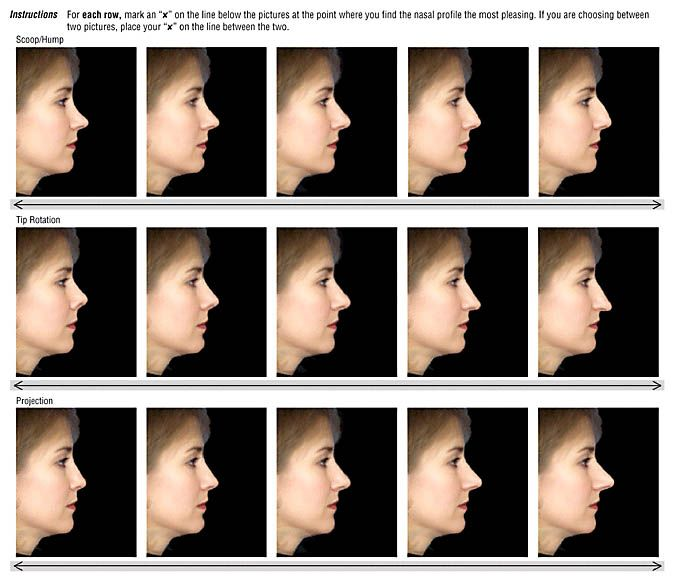Select the fifth Tip Rotation profile picture
Viewport: 675px width, 582px height.
598,302
